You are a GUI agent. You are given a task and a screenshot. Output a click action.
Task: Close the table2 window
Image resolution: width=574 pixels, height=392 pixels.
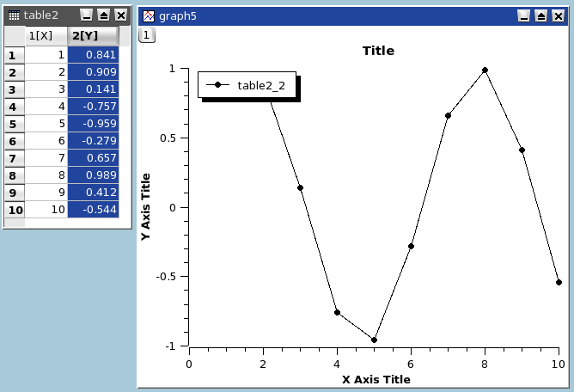(120, 15)
